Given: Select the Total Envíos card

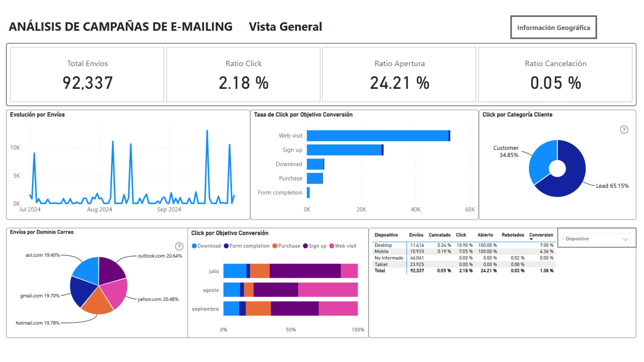Looking at the screenshot, I should point(87,74).
